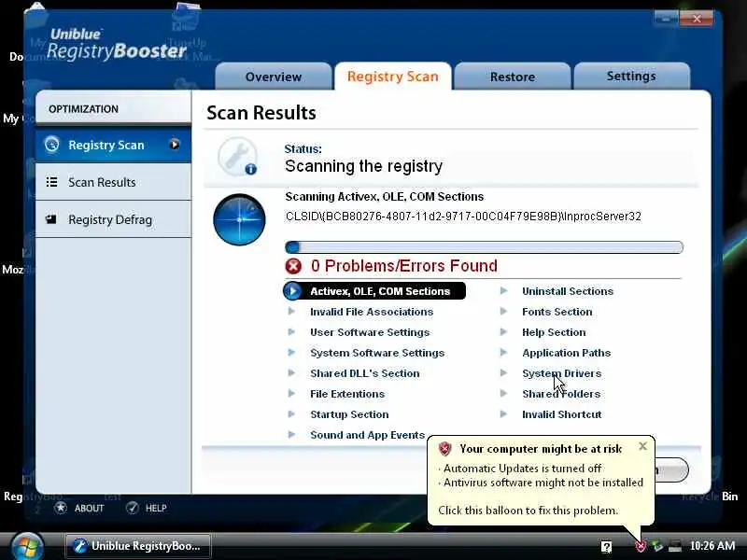Viewport: 747px width, 560px height.
Task: Click the HELP checkmark icon
Action: 133,508
